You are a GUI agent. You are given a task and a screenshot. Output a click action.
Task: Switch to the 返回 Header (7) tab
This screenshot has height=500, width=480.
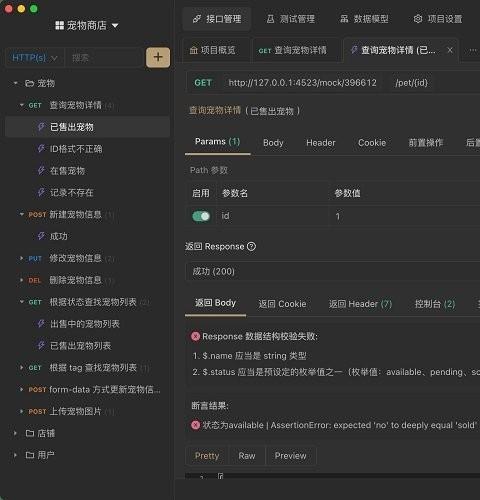[x=360, y=304]
